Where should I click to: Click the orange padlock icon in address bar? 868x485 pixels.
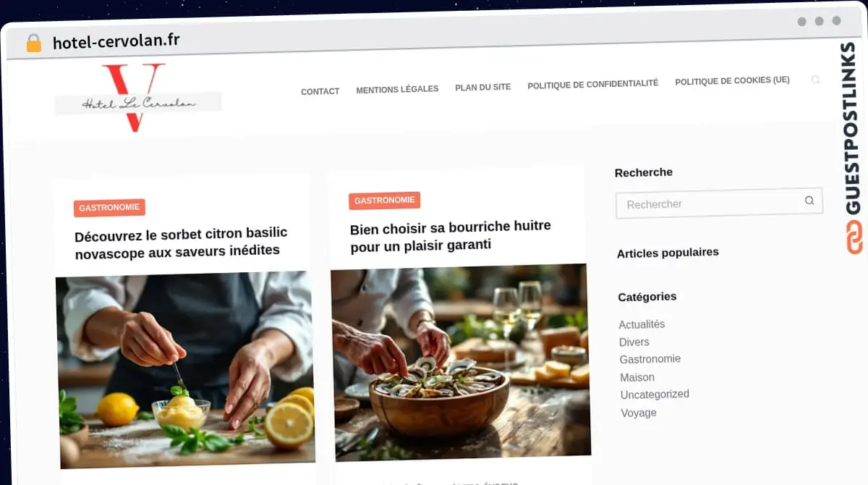33,43
